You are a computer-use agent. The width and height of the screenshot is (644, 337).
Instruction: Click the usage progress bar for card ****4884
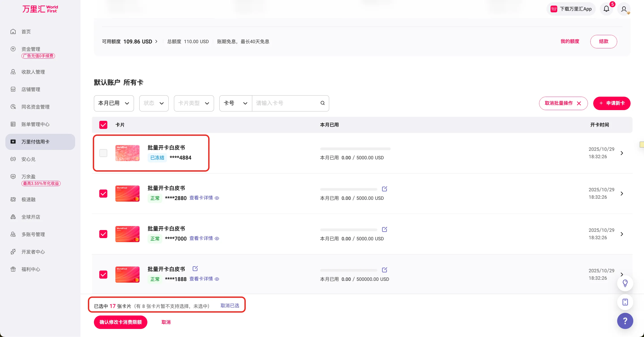click(x=355, y=149)
